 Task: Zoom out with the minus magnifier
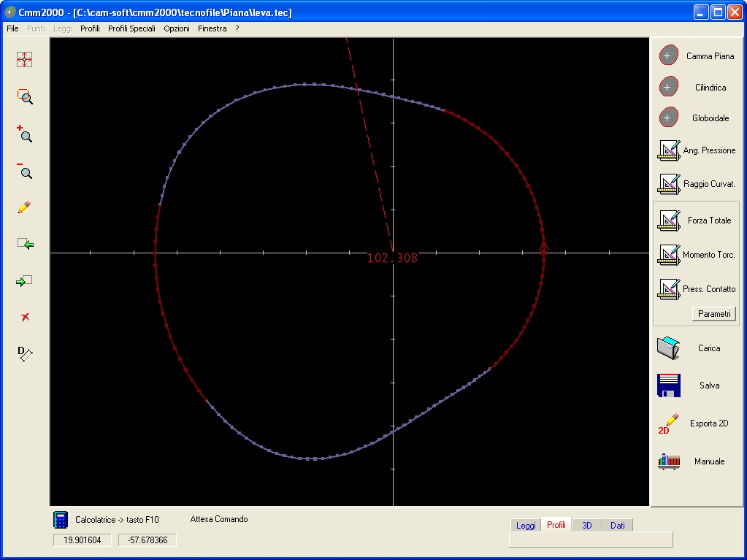click(x=24, y=170)
